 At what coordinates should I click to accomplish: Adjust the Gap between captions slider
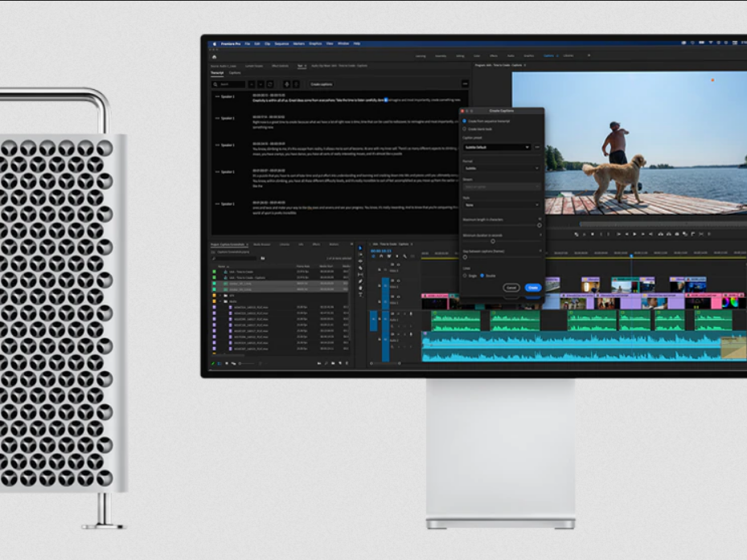pos(465,257)
